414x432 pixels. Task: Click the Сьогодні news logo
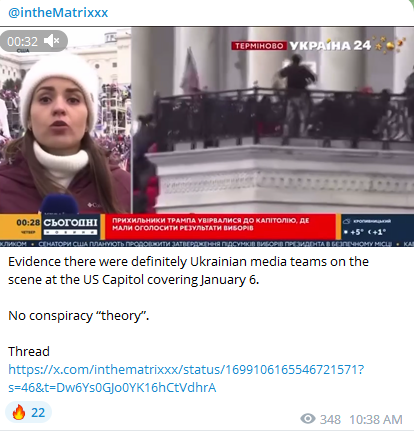coord(70,226)
